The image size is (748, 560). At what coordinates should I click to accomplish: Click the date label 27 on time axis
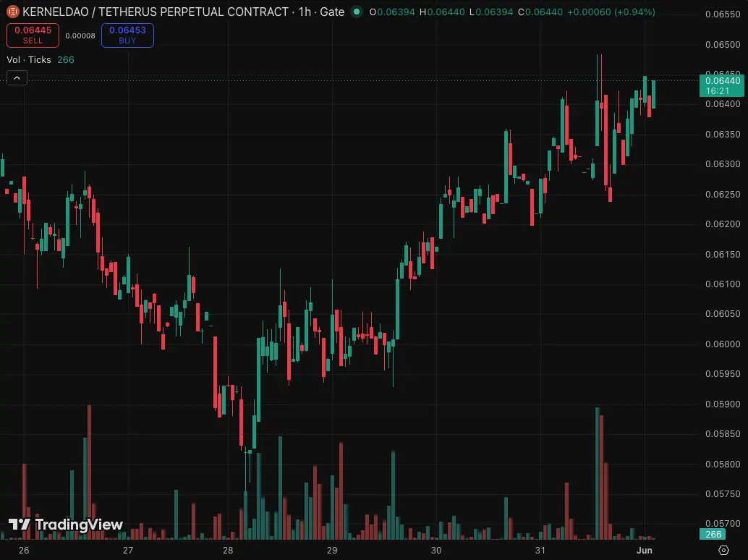click(128, 550)
